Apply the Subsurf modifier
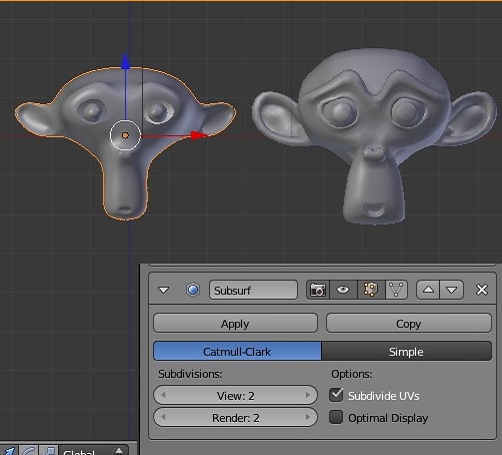The image size is (502, 455). (x=235, y=323)
